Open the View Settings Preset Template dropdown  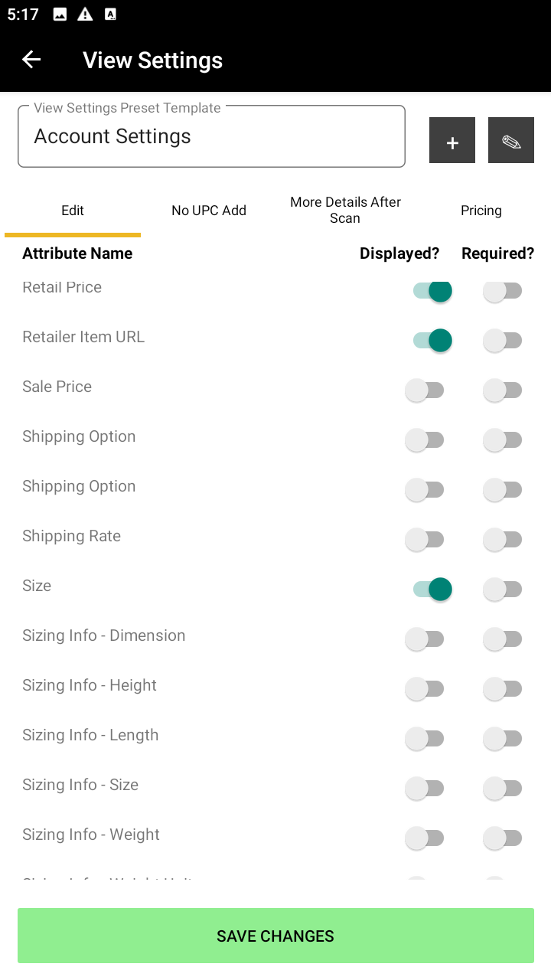tap(211, 136)
